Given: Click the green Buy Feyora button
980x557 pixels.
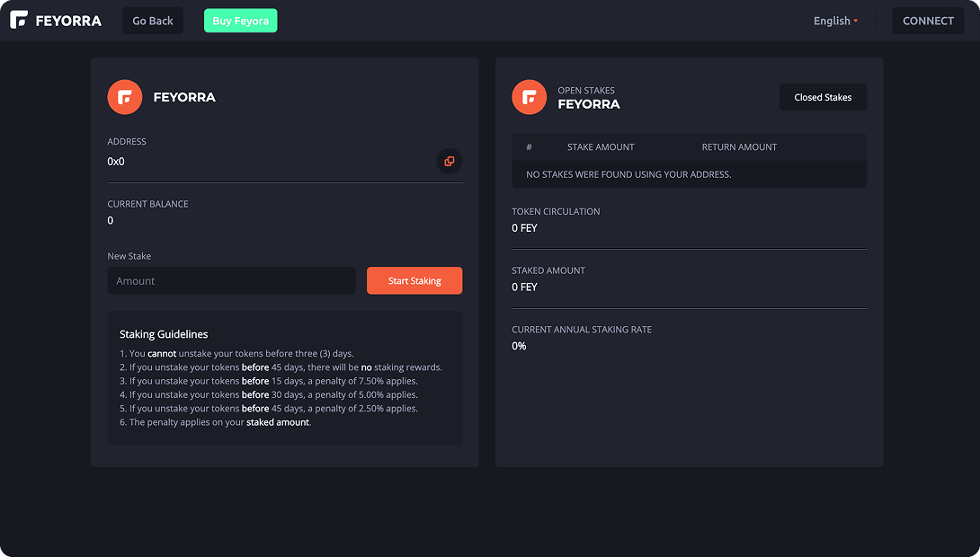Looking at the screenshot, I should (x=240, y=21).
